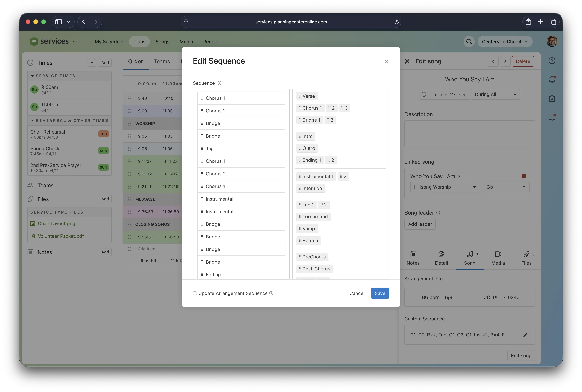This screenshot has height=392, width=582.
Task: Click drag handle of Tag sequence row
Action: (x=202, y=148)
